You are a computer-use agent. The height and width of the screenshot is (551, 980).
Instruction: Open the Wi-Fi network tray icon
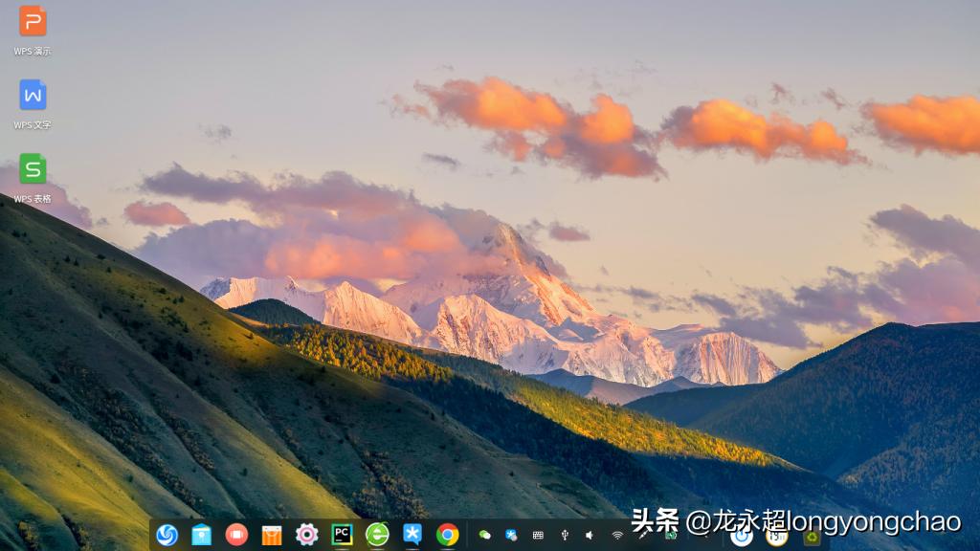(x=617, y=537)
